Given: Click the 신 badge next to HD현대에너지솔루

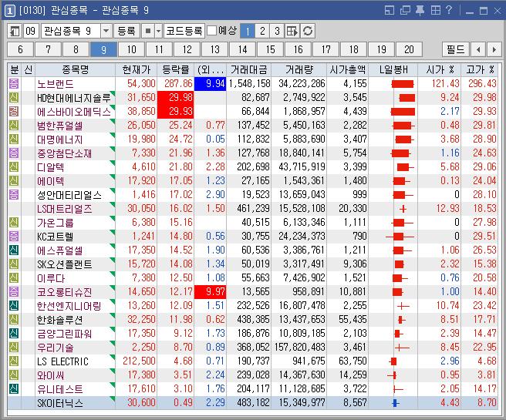Looking at the screenshot, I should tap(14, 98).
